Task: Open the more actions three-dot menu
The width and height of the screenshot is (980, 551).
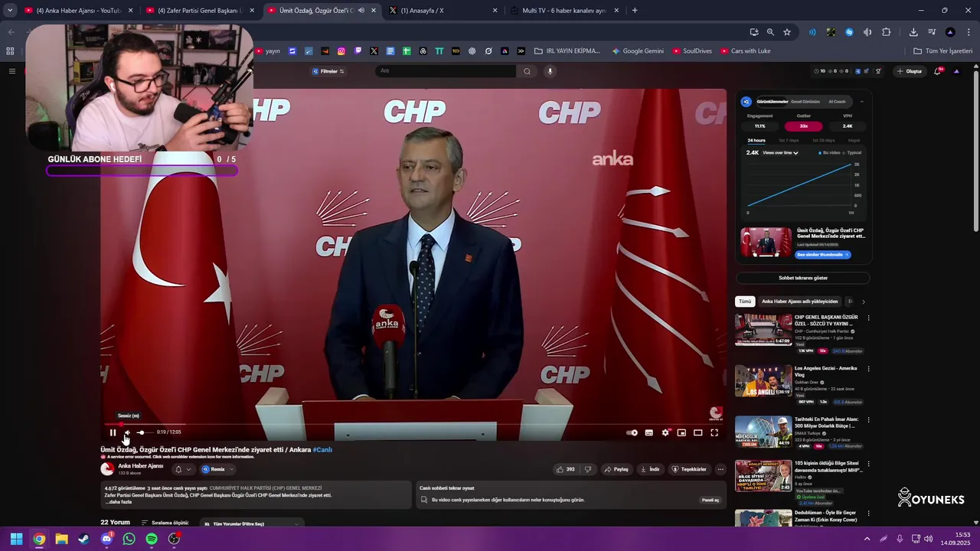Action: (x=720, y=469)
